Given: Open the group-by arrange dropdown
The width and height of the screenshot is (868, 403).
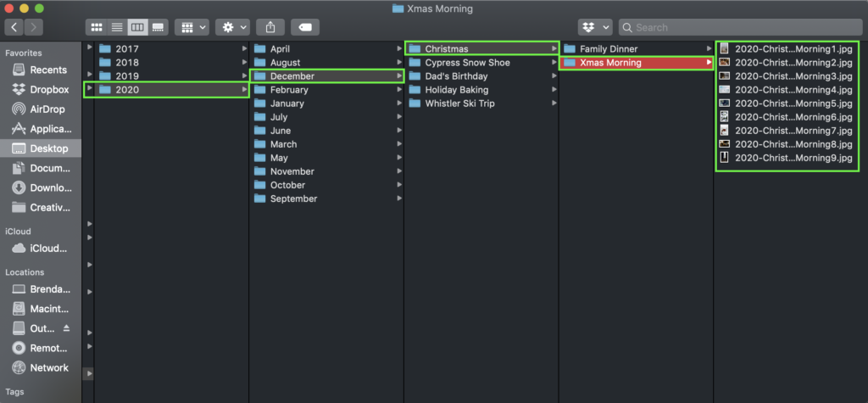Looking at the screenshot, I should [x=192, y=27].
